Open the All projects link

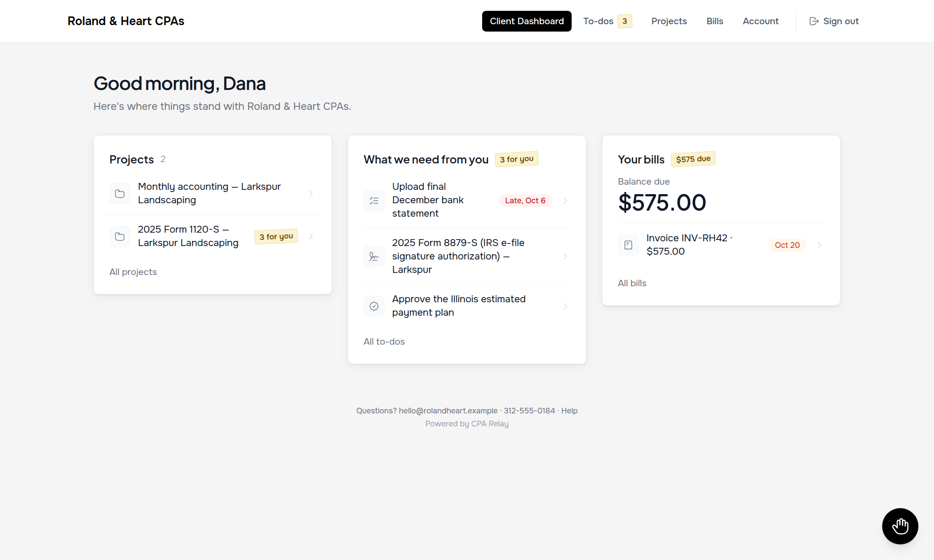[133, 272]
